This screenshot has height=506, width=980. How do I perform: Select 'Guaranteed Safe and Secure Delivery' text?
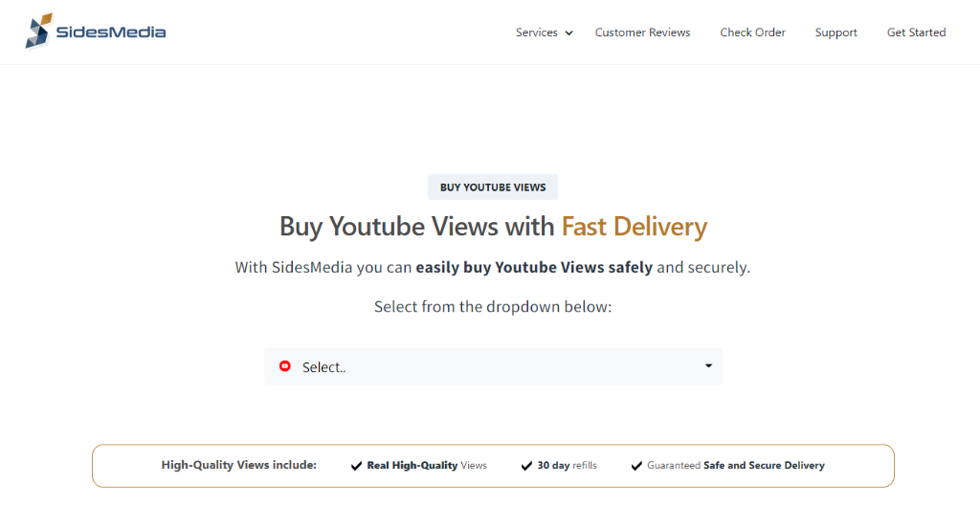click(736, 466)
